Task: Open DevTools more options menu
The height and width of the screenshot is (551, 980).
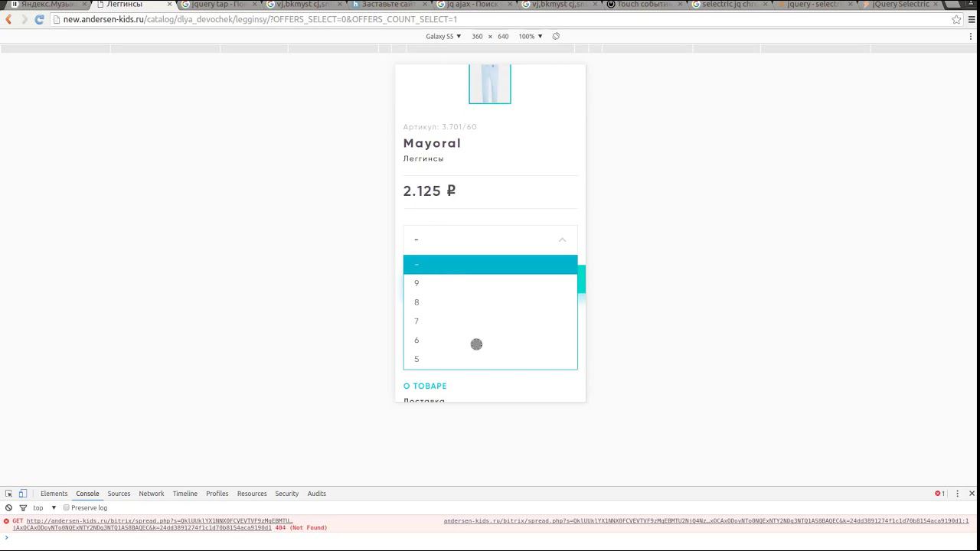Action: tap(957, 494)
